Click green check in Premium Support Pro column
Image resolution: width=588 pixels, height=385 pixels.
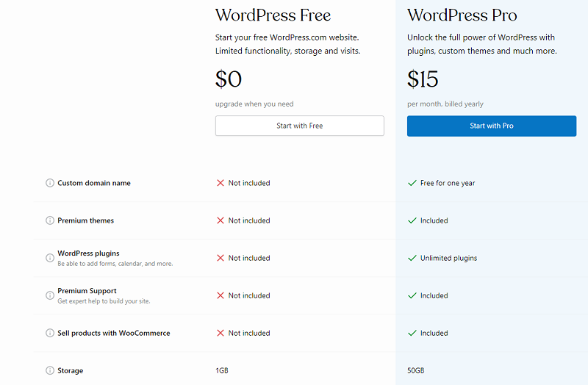click(x=412, y=295)
